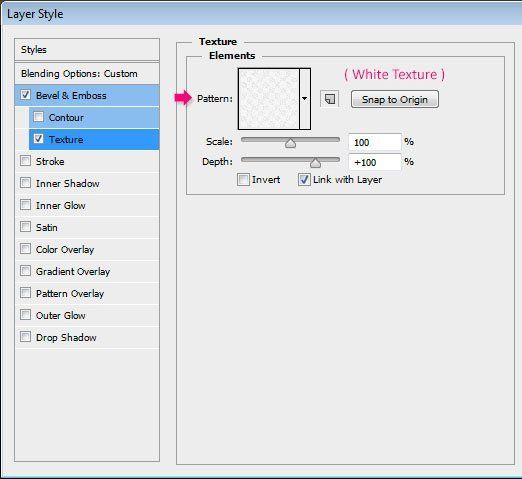This screenshot has height=479, width=522.
Task: Enable the Outer Glow checkbox
Action: [26, 315]
